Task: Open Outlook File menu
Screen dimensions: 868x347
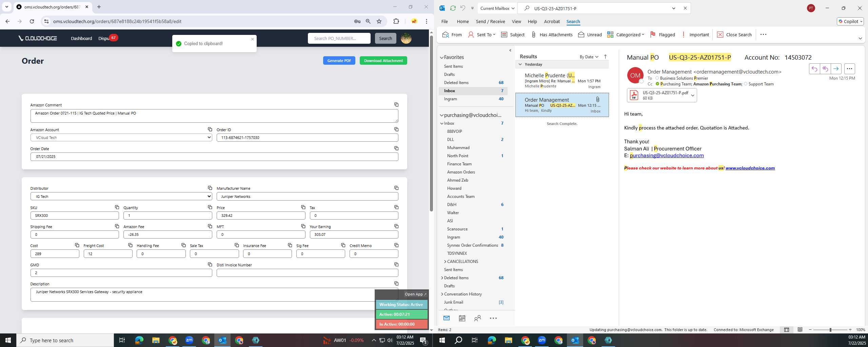Action: coord(444,21)
